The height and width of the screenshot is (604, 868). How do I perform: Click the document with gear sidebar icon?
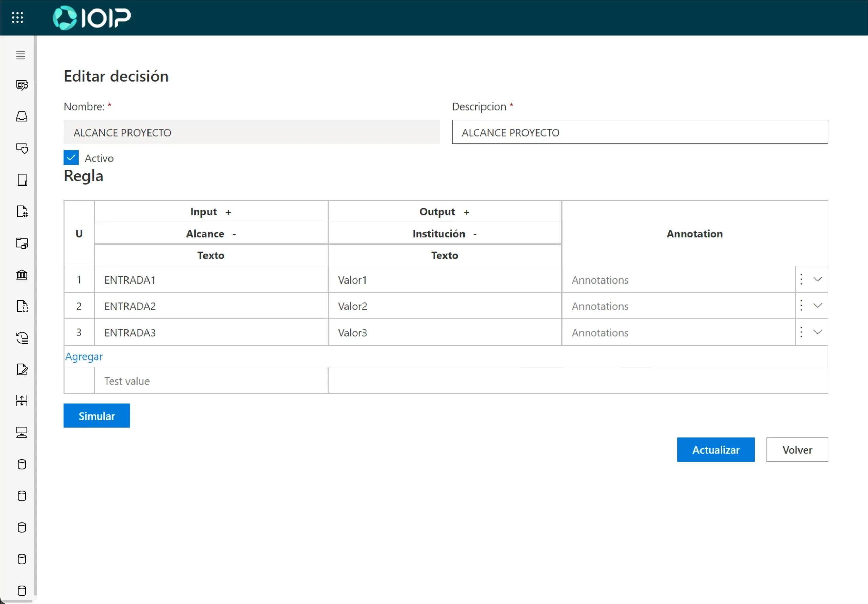(x=22, y=211)
